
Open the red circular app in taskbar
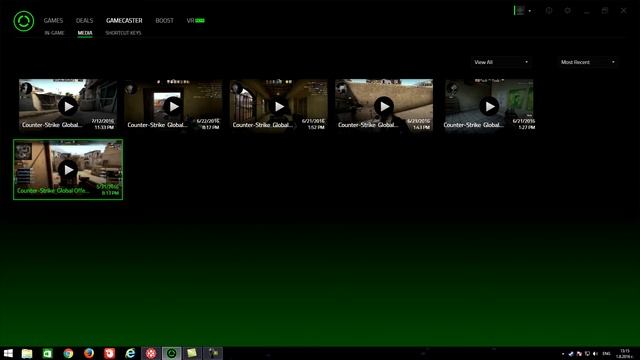tap(151, 353)
